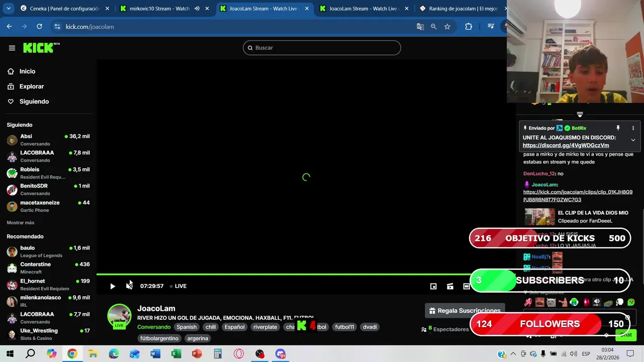Open Robleis channel in following list
Screen dimensions: 644x362
tap(48, 173)
